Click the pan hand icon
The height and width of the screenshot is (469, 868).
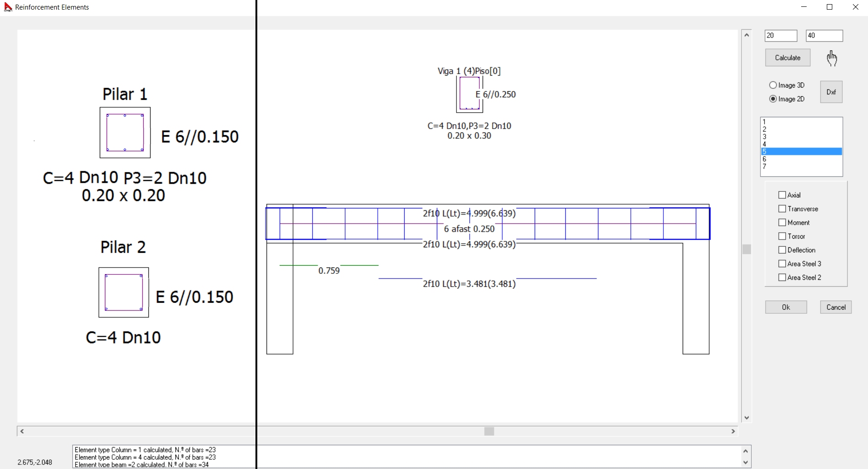(x=832, y=58)
